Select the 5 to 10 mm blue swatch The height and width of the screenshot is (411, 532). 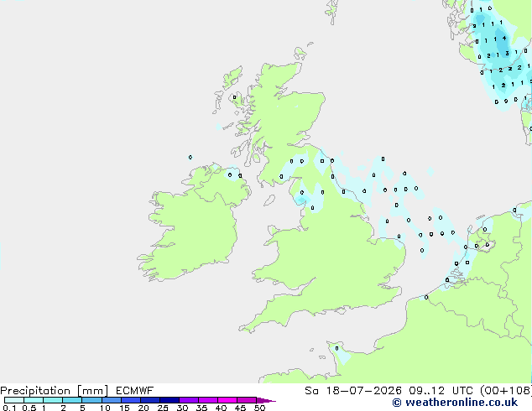92,400
